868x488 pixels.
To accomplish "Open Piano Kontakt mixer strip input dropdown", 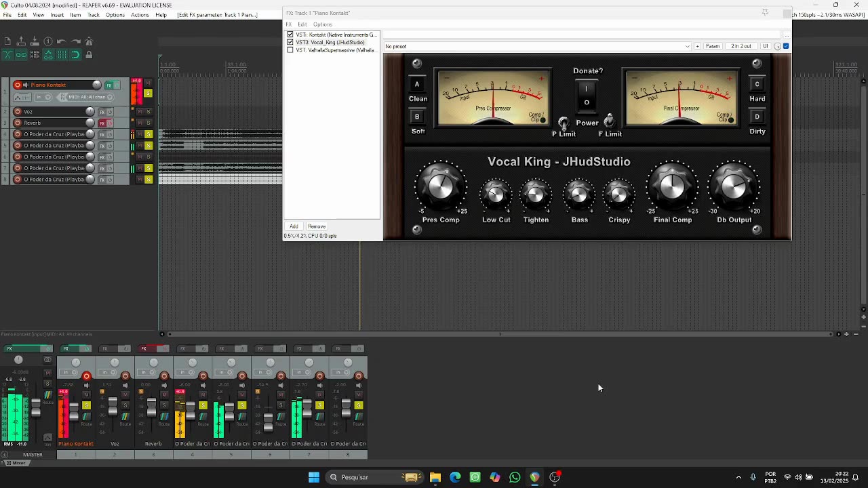I will click(68, 372).
